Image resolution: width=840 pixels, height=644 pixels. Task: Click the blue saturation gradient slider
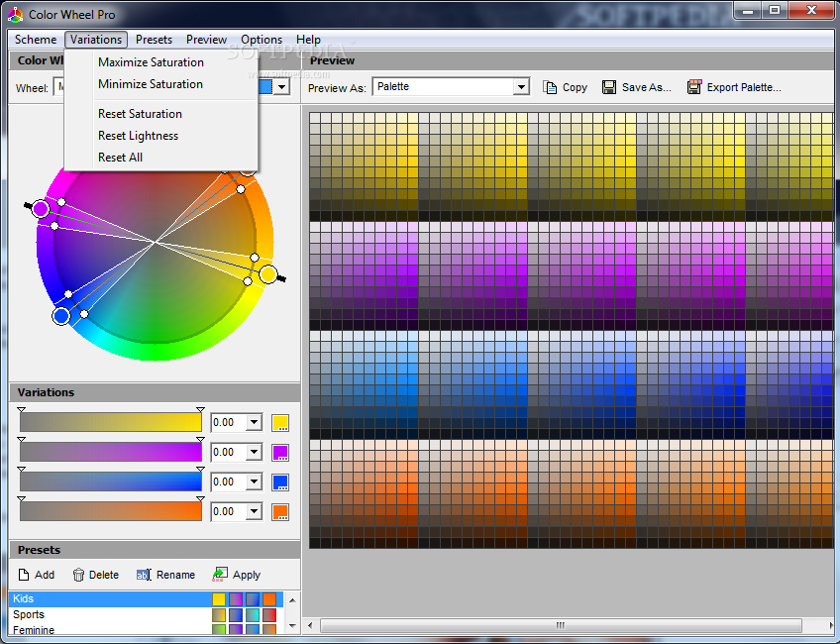[111, 482]
